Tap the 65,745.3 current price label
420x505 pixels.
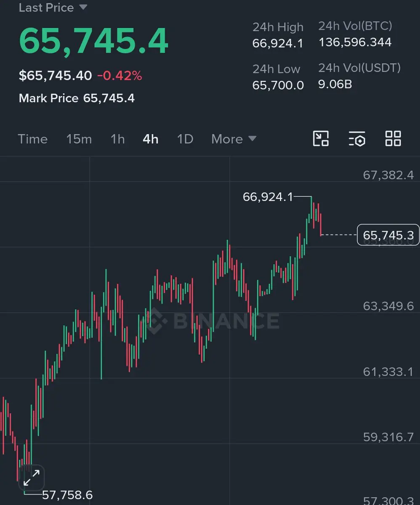tap(388, 235)
